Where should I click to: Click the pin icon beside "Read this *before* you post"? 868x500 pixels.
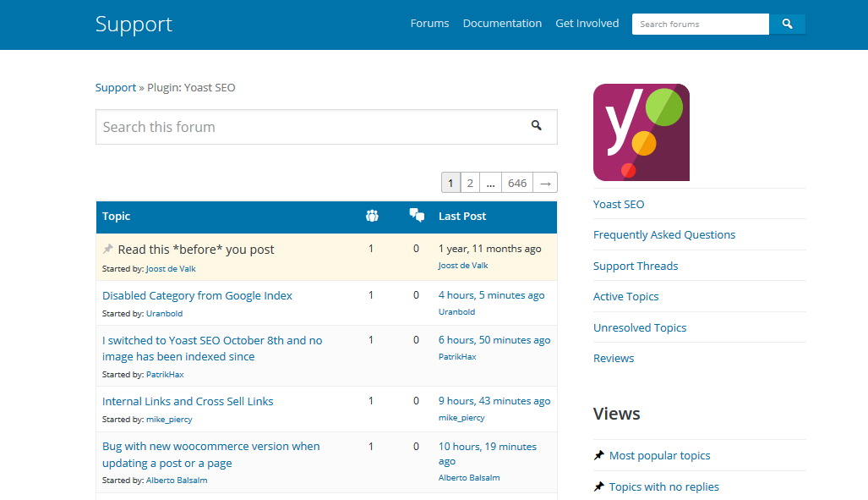pos(108,250)
